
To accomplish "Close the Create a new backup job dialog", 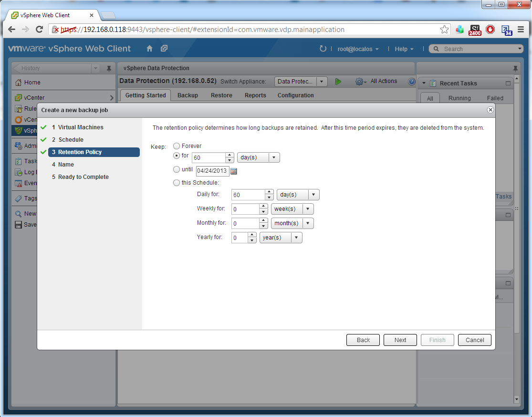I will pyautogui.click(x=490, y=110).
